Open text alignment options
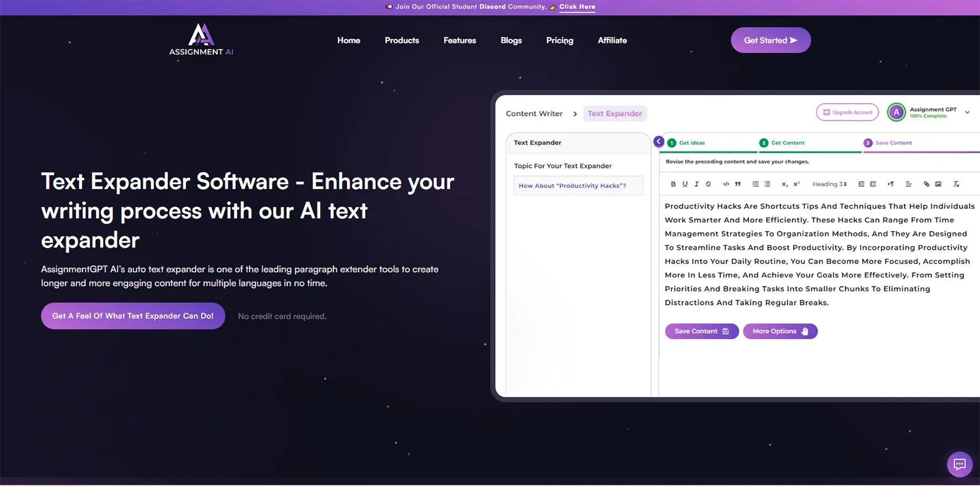The image size is (980, 486). pyautogui.click(x=909, y=184)
